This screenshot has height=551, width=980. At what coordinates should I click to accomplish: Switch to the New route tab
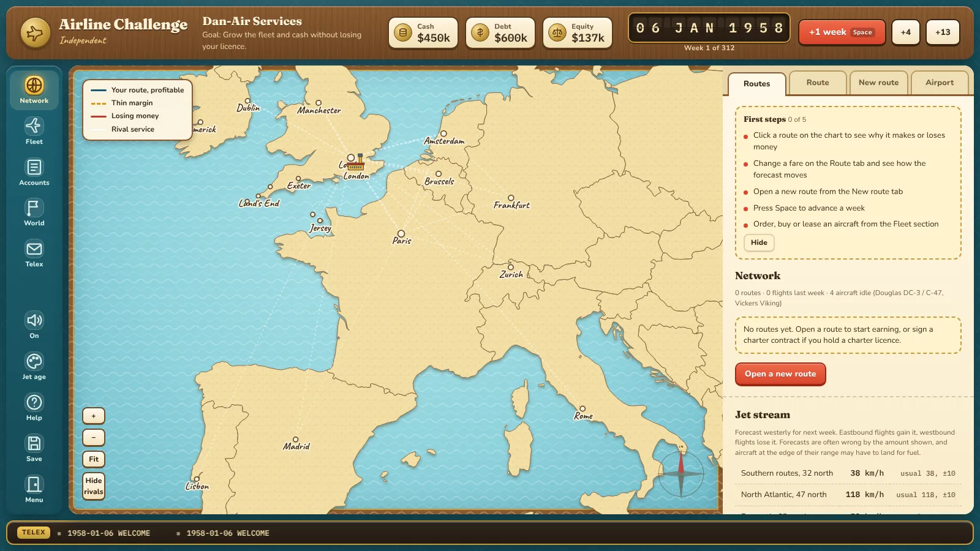click(x=879, y=83)
